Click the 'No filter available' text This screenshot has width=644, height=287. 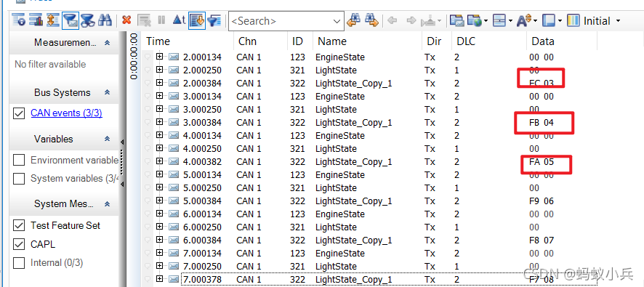click(50, 64)
